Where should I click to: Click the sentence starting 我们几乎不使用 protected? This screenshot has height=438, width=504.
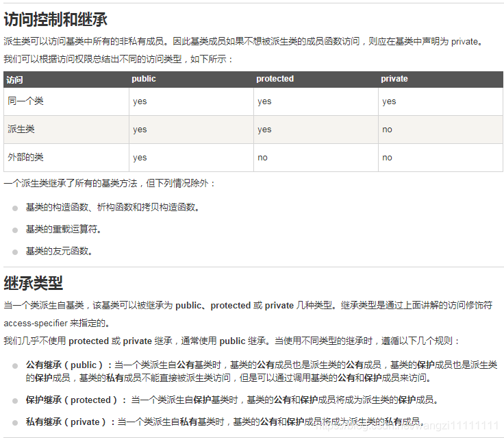[232, 341]
